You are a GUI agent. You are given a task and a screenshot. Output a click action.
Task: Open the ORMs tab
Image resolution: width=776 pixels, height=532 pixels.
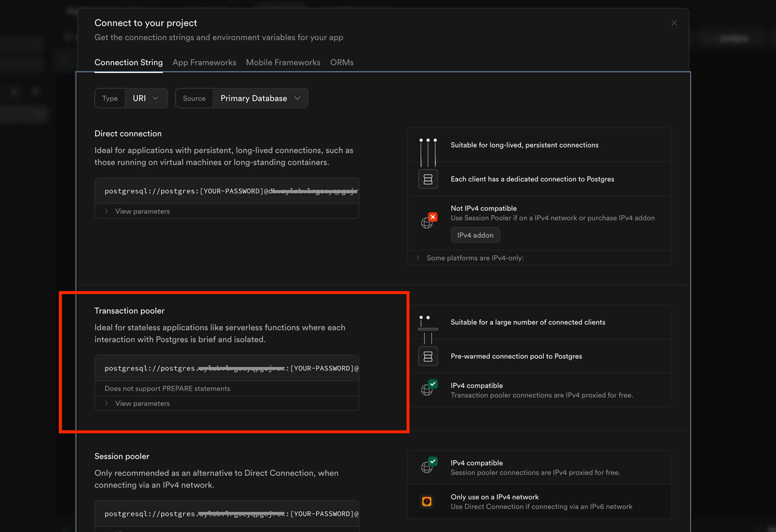(341, 62)
